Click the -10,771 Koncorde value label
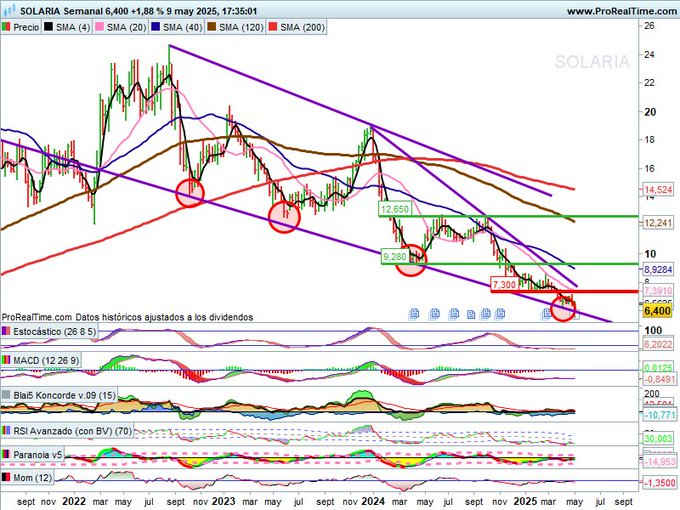This screenshot has height=510, width=680. [659, 415]
